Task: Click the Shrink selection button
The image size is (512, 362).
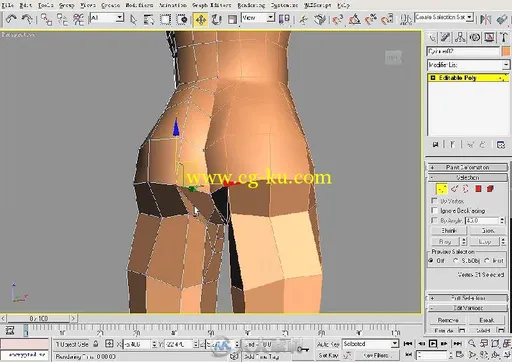Action: point(449,230)
